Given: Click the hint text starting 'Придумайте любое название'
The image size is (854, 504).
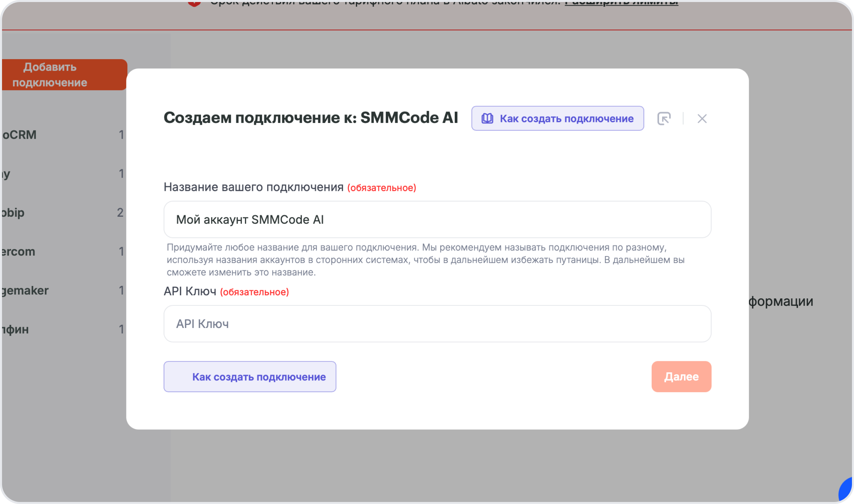Looking at the screenshot, I should pyautogui.click(x=425, y=260).
